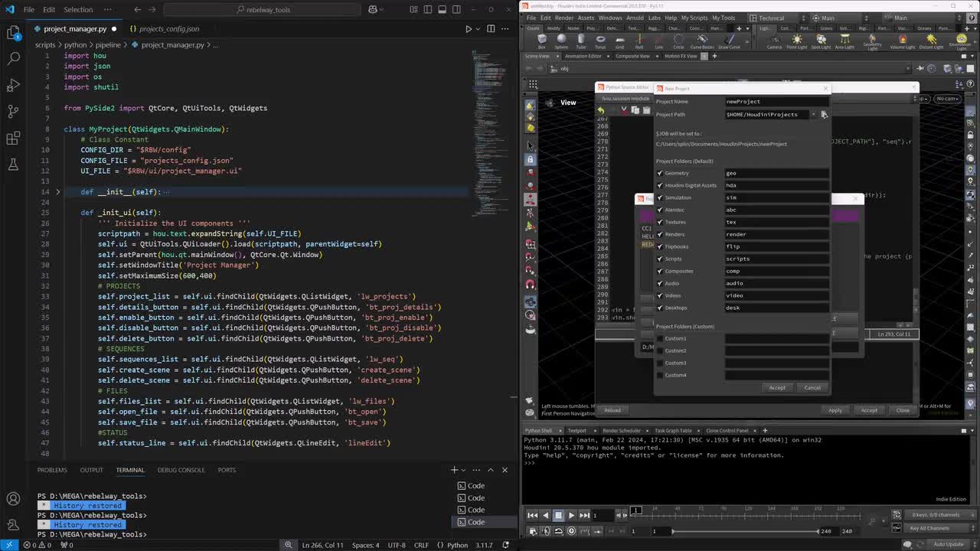Open the VS Code Search view
This screenshot has height=551, width=980.
tap(13, 58)
